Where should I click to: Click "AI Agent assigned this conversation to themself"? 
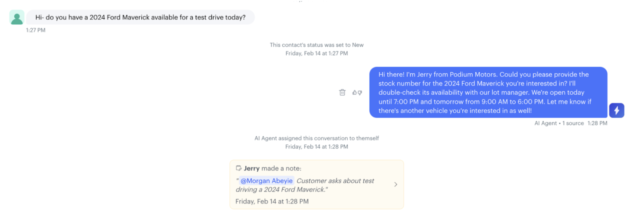(x=316, y=138)
